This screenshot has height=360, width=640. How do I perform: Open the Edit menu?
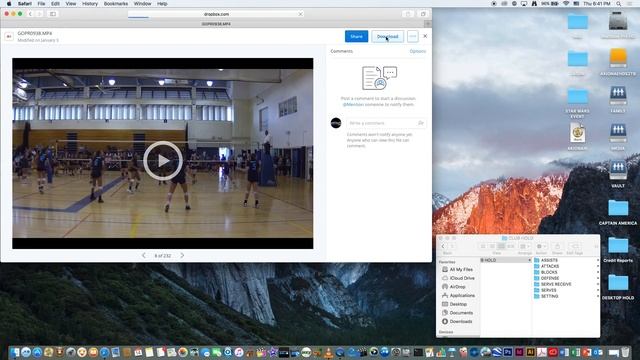55,4
